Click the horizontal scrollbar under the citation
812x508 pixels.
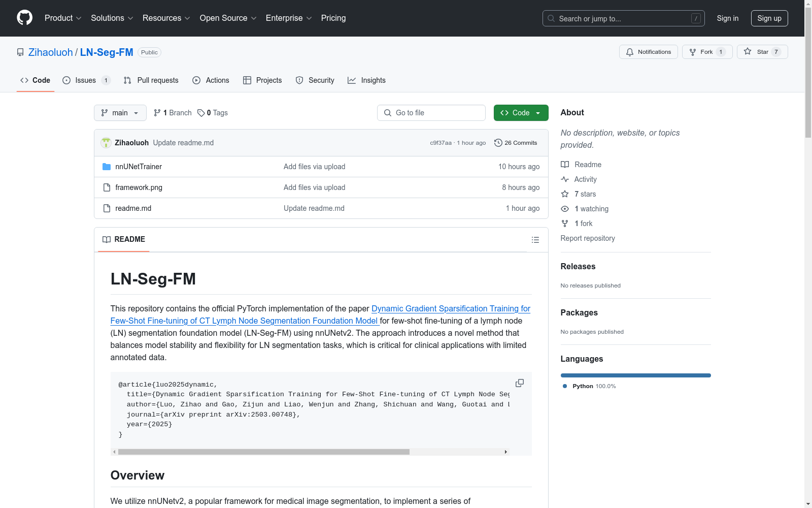pos(264,452)
